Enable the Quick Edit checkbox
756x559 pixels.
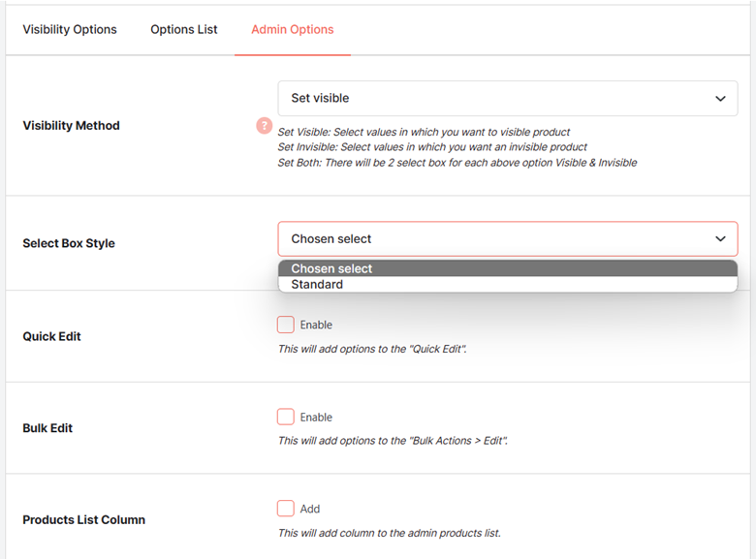(x=285, y=325)
